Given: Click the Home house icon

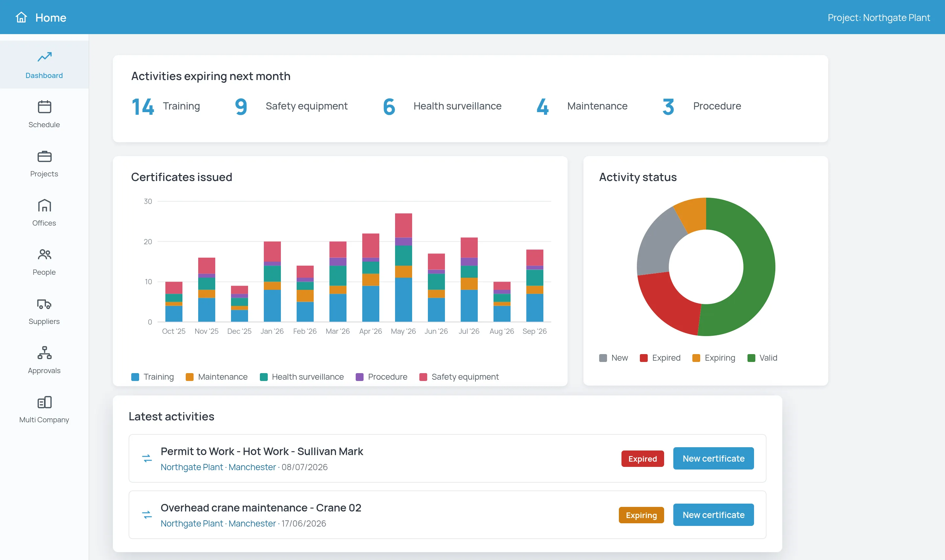Looking at the screenshot, I should coord(21,17).
